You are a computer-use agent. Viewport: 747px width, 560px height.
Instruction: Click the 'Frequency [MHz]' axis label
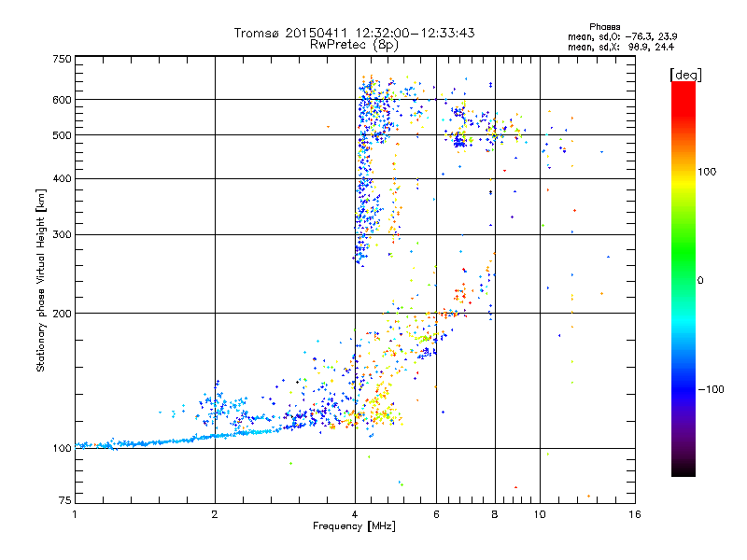pyautogui.click(x=354, y=526)
